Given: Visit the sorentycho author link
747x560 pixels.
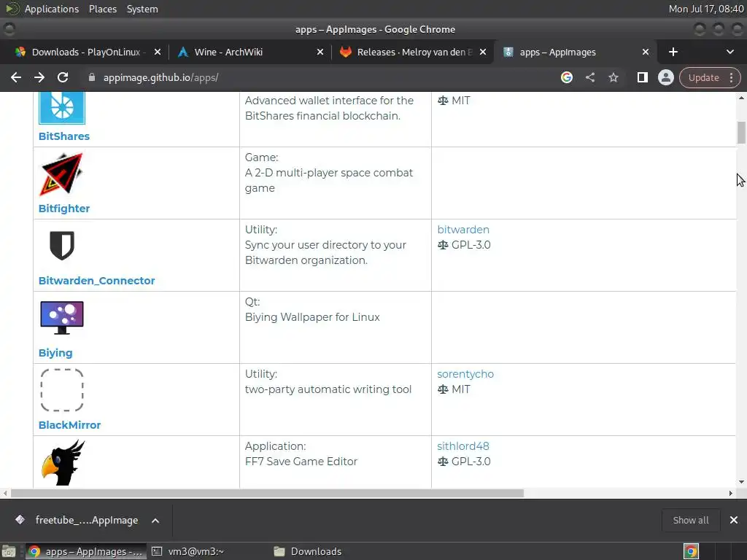Looking at the screenshot, I should point(465,374).
